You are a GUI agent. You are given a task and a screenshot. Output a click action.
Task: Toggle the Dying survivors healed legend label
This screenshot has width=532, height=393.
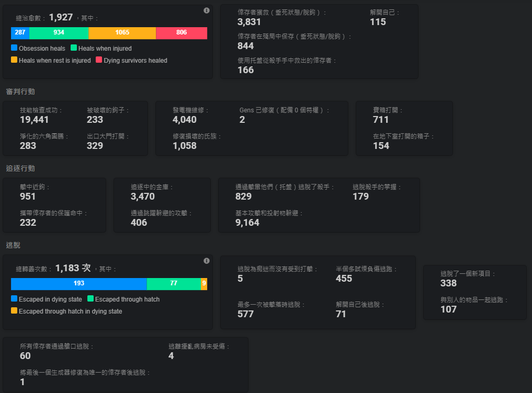pyautogui.click(x=135, y=61)
